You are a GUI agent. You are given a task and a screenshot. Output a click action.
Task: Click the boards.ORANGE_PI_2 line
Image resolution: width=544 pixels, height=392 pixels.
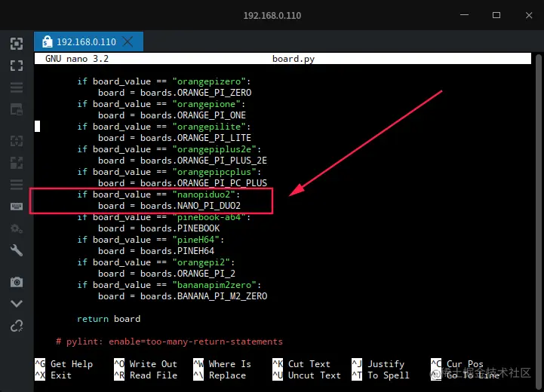click(x=167, y=274)
